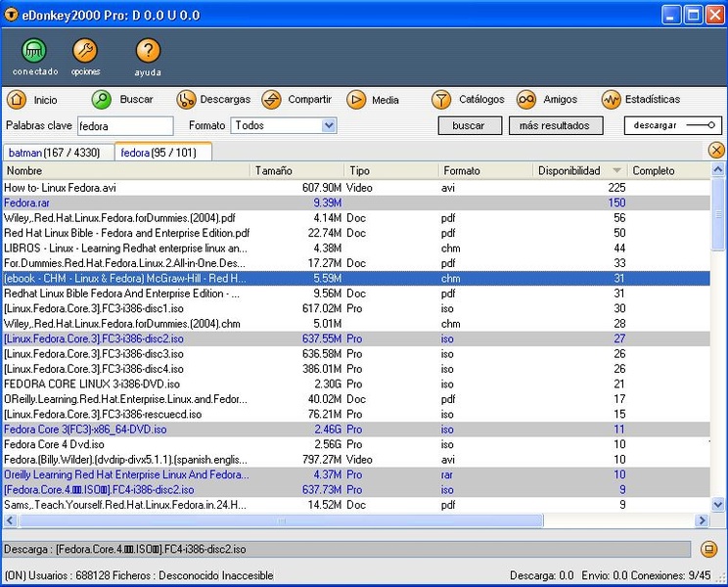
Task: Go to the Inicio home section
Action: (x=32, y=100)
